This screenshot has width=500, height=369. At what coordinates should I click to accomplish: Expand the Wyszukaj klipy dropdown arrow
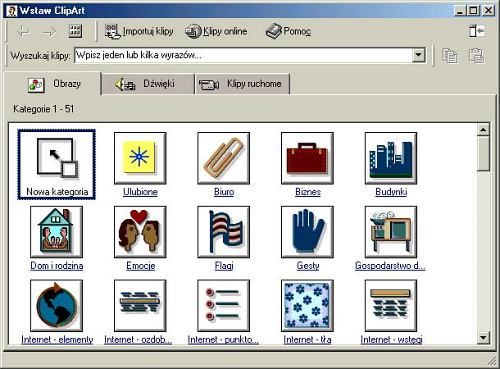(x=418, y=55)
